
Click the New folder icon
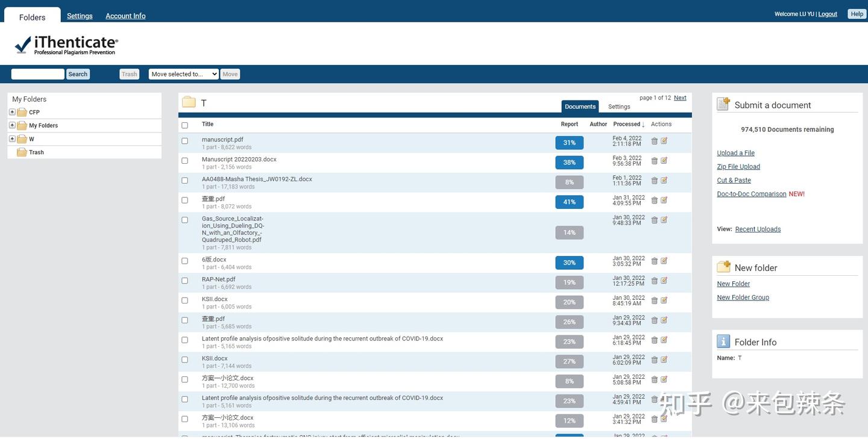(723, 267)
